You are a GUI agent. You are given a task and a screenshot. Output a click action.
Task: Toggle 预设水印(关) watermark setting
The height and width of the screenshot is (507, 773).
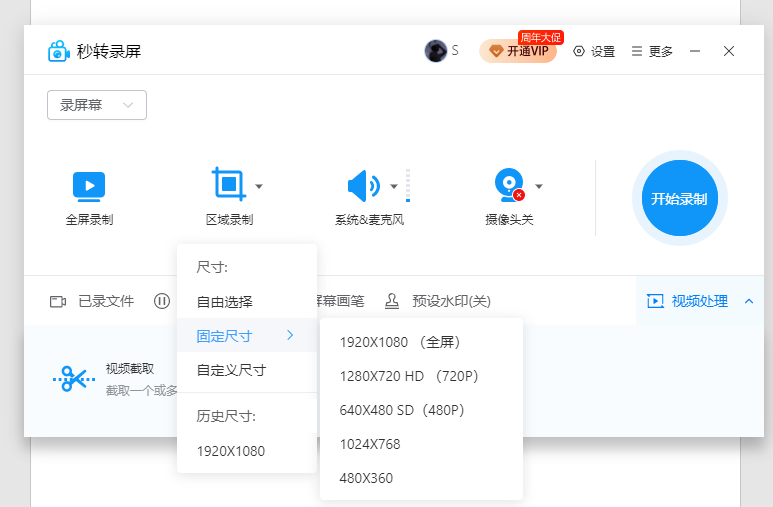click(x=438, y=301)
